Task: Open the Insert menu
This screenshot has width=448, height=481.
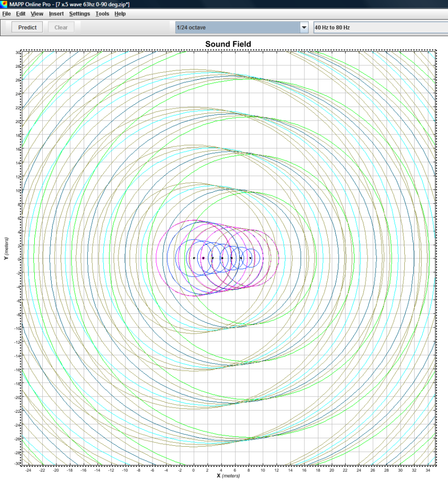Action: pos(56,14)
